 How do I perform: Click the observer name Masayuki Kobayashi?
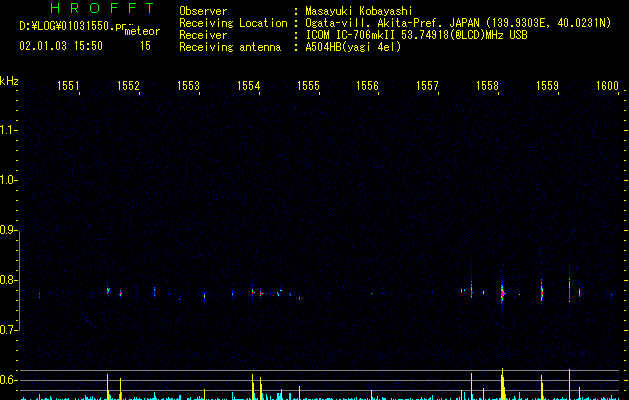[x=359, y=11]
